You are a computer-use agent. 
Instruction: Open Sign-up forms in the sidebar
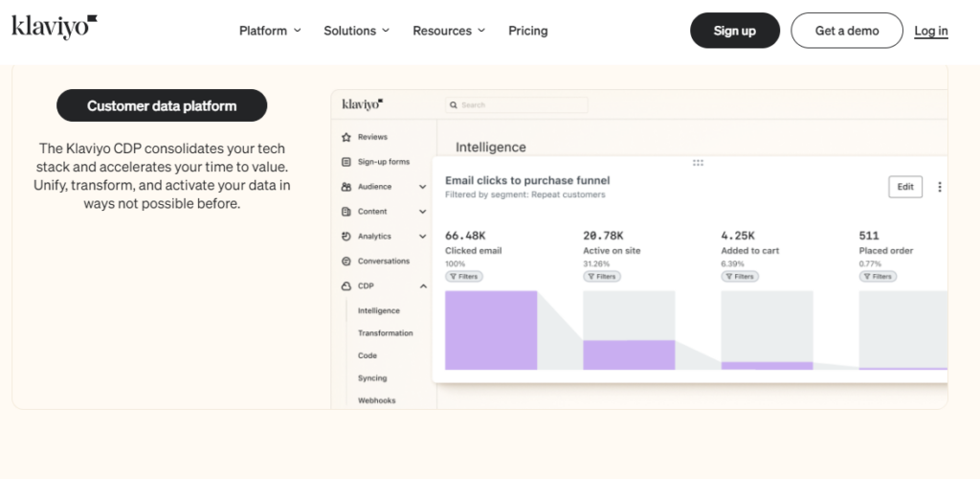(384, 162)
